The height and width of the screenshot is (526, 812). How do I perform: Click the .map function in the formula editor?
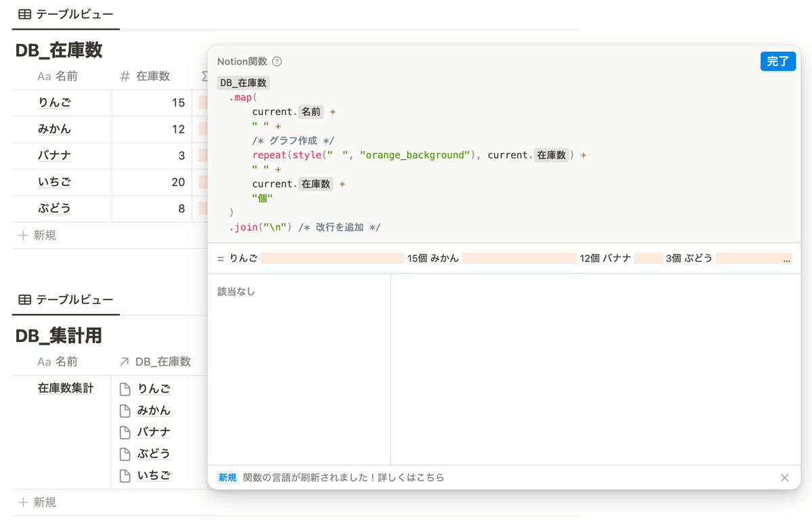click(242, 97)
